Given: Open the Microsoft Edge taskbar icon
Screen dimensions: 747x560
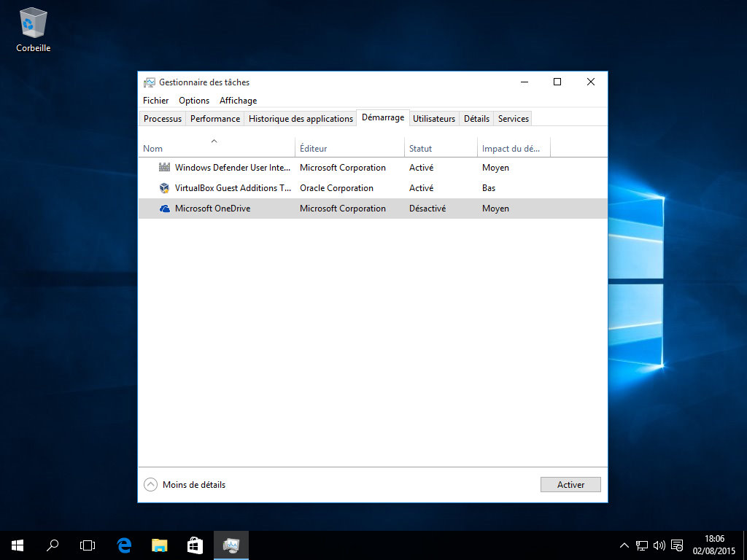Looking at the screenshot, I should pyautogui.click(x=124, y=545).
